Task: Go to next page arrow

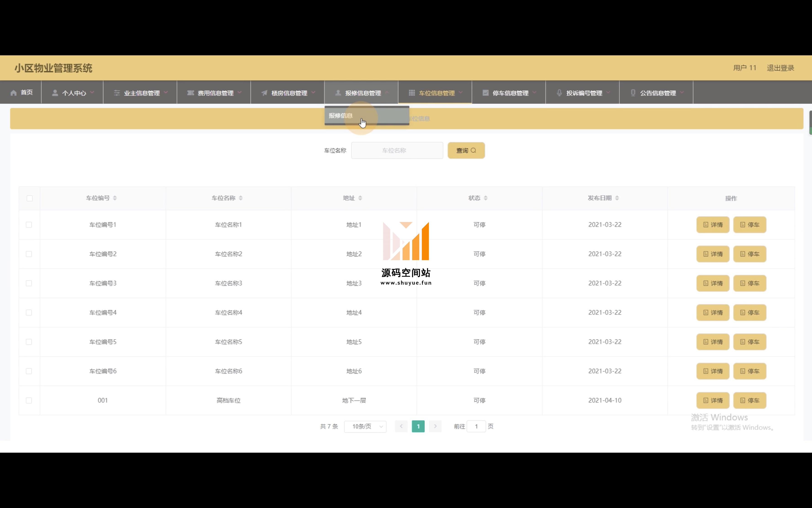Action: tap(435, 426)
